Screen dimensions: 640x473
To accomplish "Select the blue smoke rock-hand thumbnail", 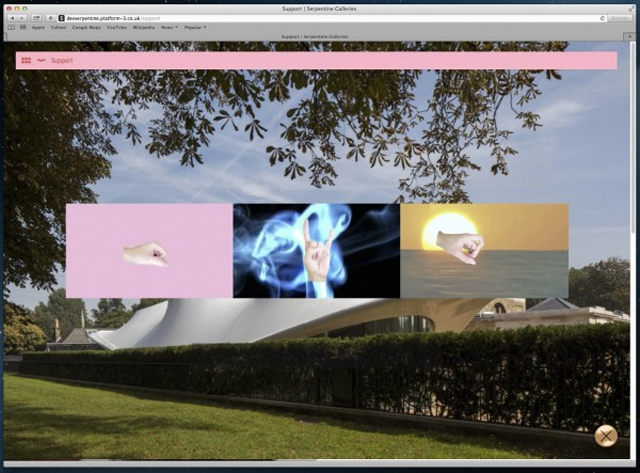I will [316, 251].
